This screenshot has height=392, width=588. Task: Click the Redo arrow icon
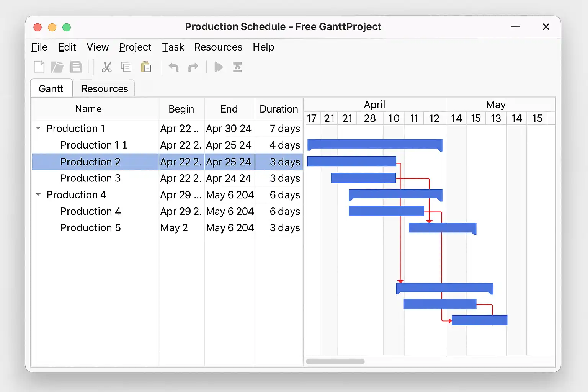pos(193,67)
